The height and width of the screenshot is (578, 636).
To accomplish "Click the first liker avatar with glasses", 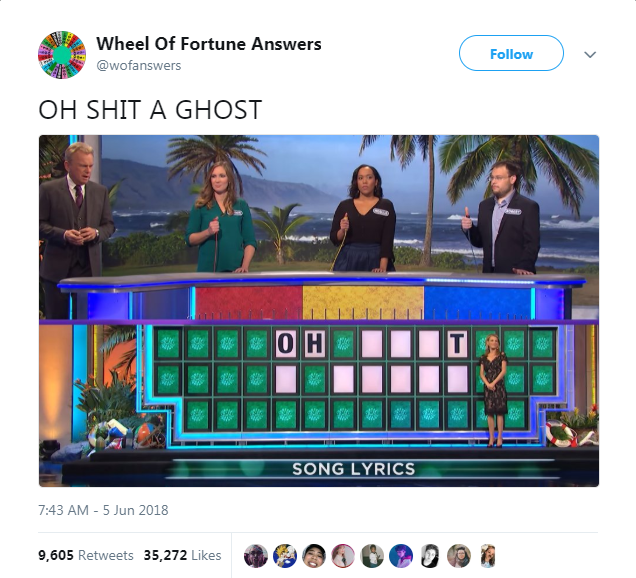I will [256, 555].
